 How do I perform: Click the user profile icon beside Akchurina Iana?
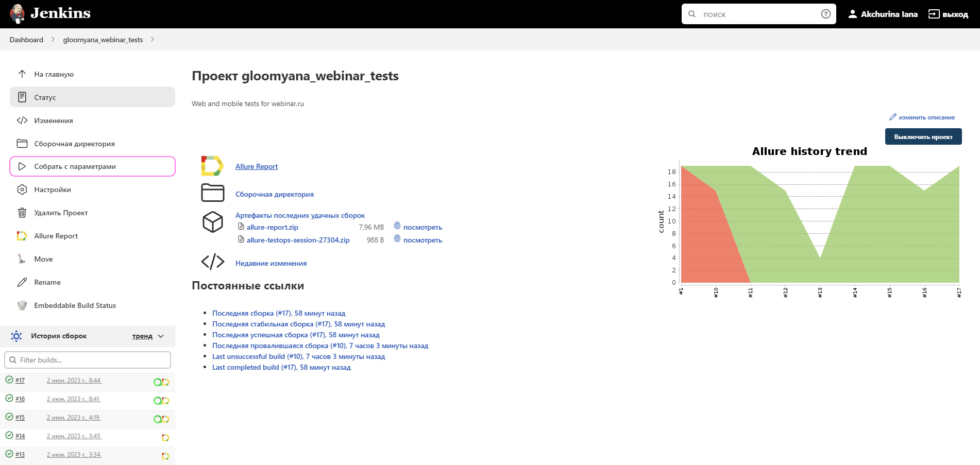[853, 14]
